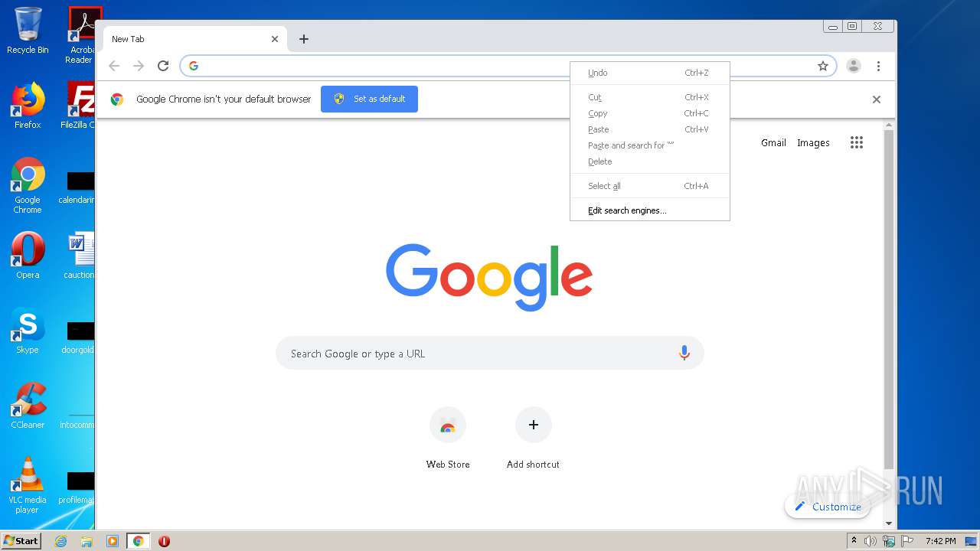Viewport: 980px width, 551px height.
Task: Click the Chrome forward arrow
Action: coord(139,66)
